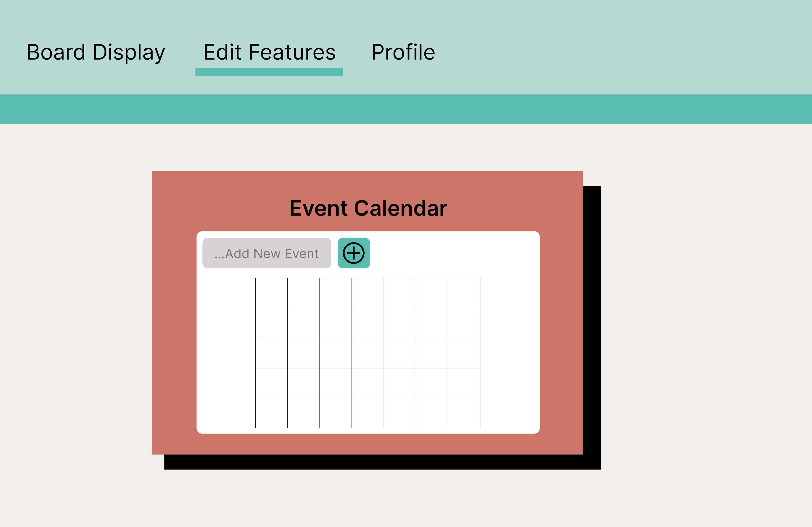Image resolution: width=812 pixels, height=527 pixels.
Task: Pick third row, seventh column calendar cell
Action: click(464, 353)
